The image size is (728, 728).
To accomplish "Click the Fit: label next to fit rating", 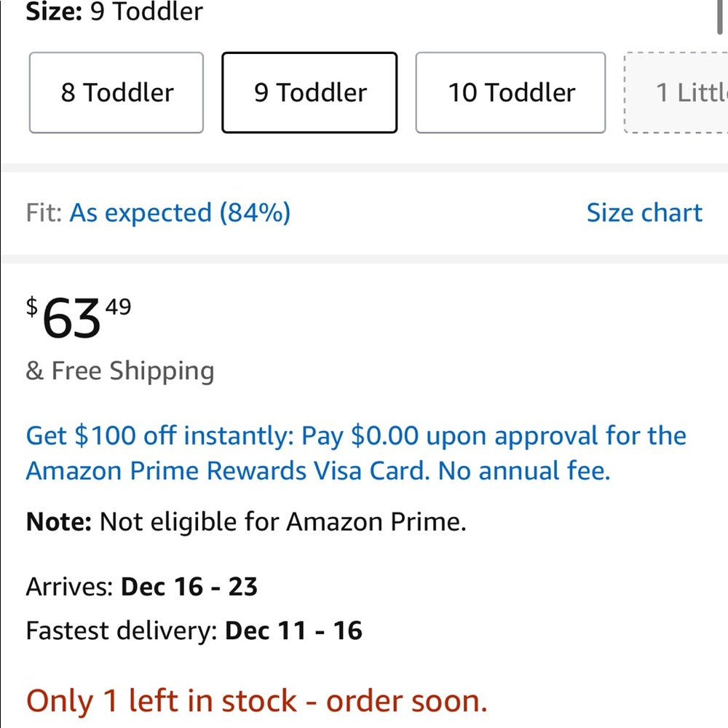I will pyautogui.click(x=42, y=212).
